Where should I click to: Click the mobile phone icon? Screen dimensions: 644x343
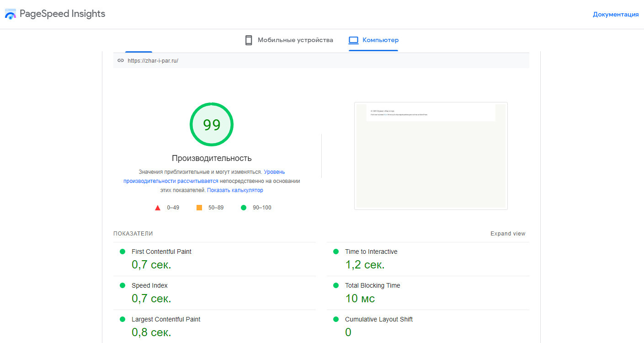(249, 40)
